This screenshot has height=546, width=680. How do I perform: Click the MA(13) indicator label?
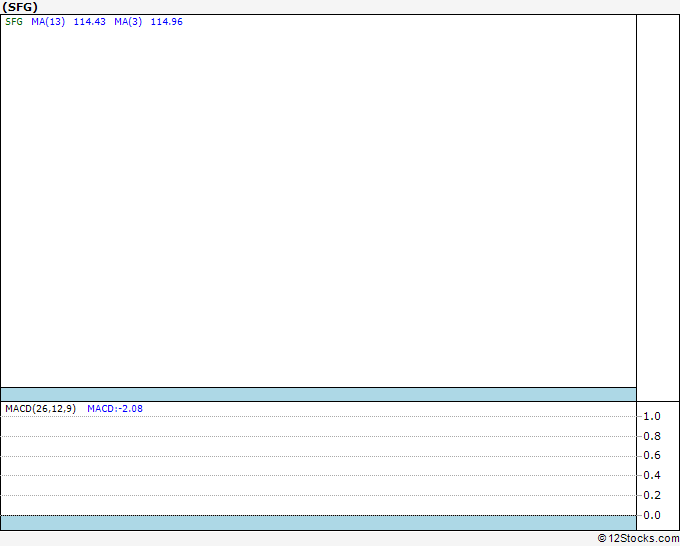48,22
